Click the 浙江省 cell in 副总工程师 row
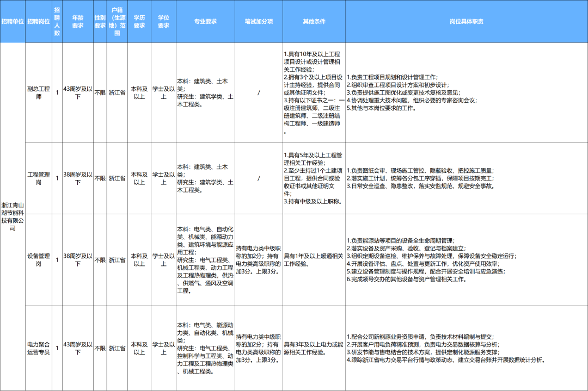588x391 pixels. [x=118, y=92]
